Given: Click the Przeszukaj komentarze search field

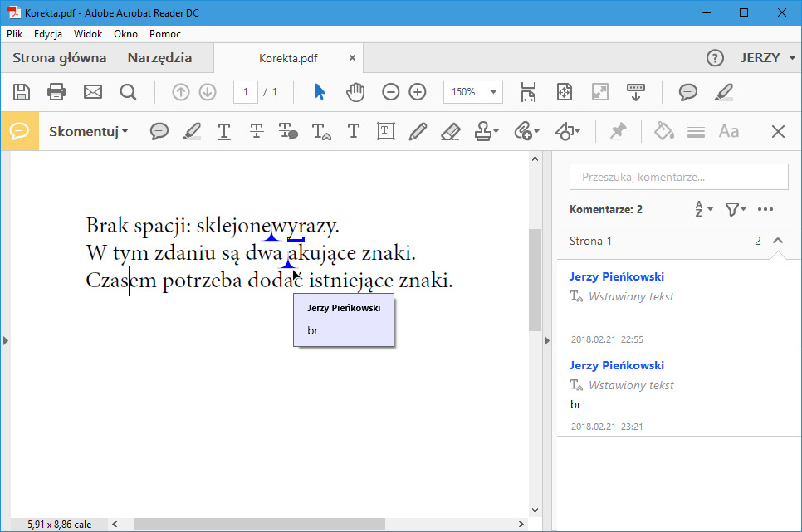Looking at the screenshot, I should pyautogui.click(x=678, y=177).
